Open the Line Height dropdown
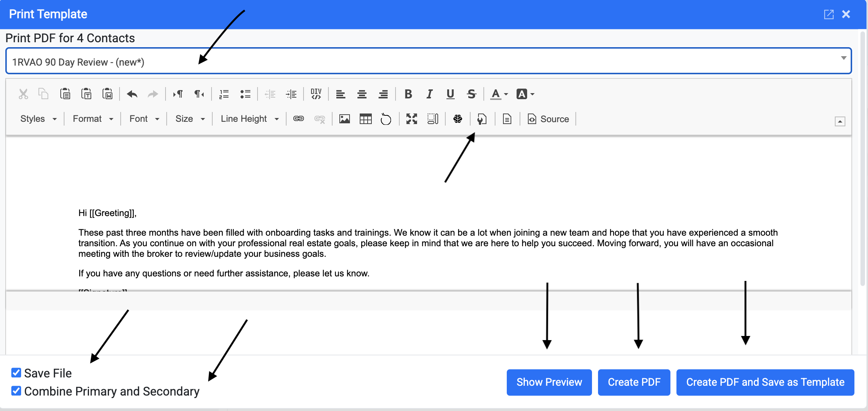The image size is (868, 411). (250, 119)
